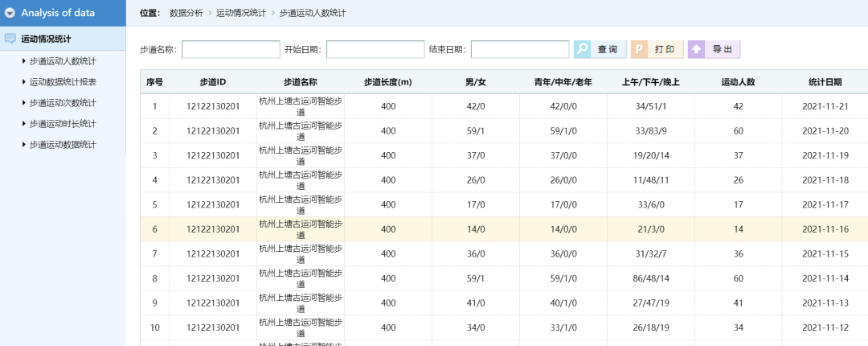Click the 序号 cell for row 10

click(x=154, y=327)
